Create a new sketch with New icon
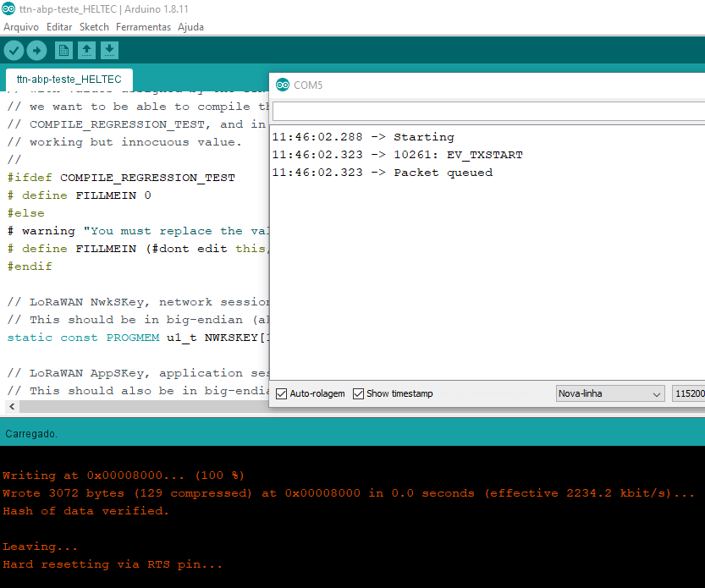This screenshot has width=705, height=588. click(63, 51)
